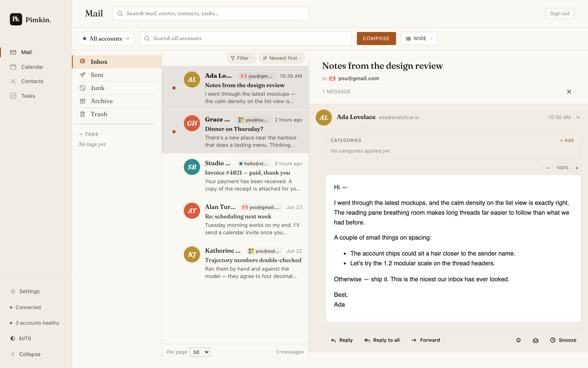Click Grace's GH avatar in the message list
Viewport: 588px width, 368px height.
[192, 123]
